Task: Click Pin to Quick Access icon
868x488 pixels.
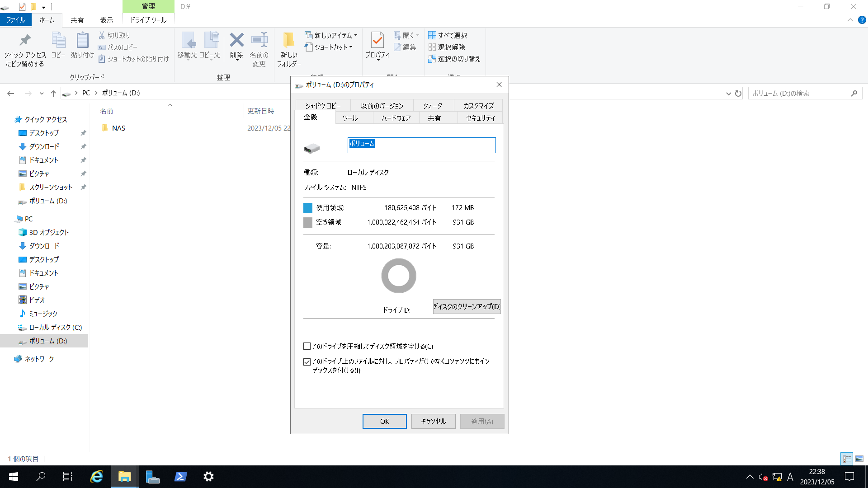Action: pyautogui.click(x=25, y=41)
